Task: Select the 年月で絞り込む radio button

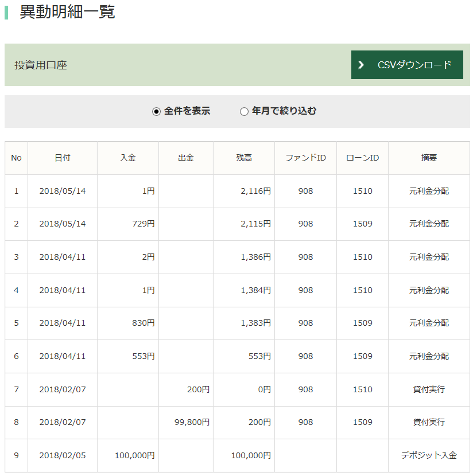Action: click(244, 111)
